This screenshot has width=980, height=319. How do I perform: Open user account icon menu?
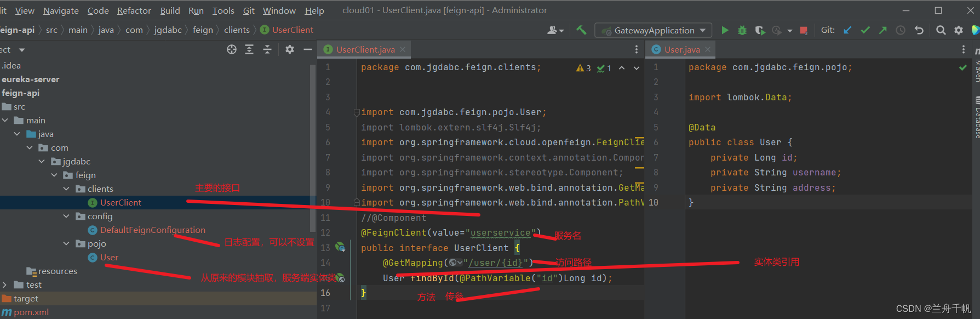pyautogui.click(x=555, y=30)
